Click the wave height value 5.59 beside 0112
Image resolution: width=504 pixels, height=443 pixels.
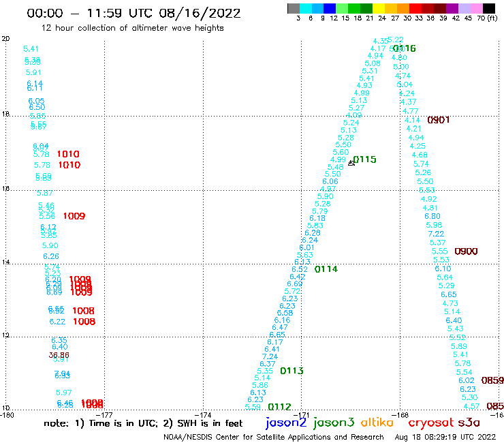(x=253, y=407)
